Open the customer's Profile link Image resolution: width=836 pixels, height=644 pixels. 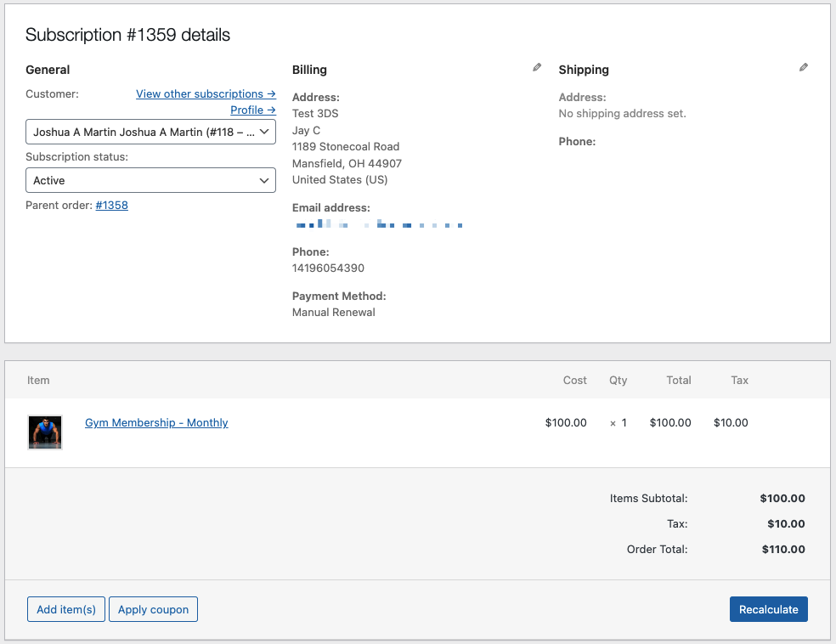click(252, 110)
